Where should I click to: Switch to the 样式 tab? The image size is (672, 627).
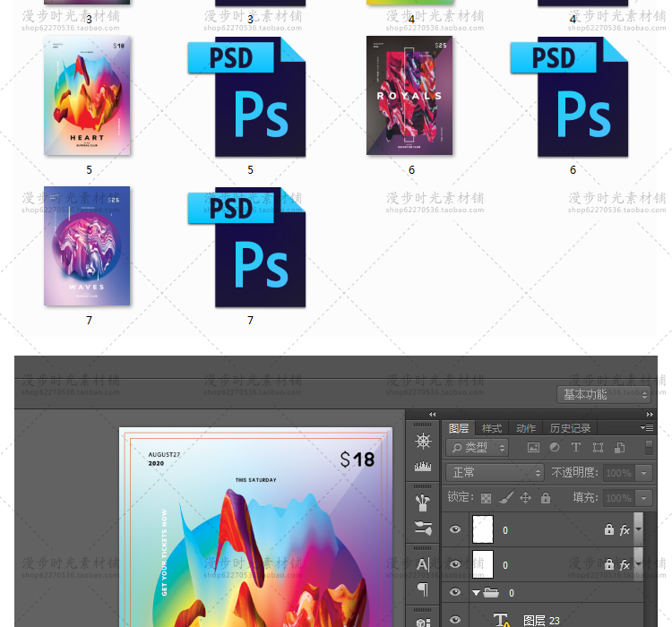tap(492, 428)
